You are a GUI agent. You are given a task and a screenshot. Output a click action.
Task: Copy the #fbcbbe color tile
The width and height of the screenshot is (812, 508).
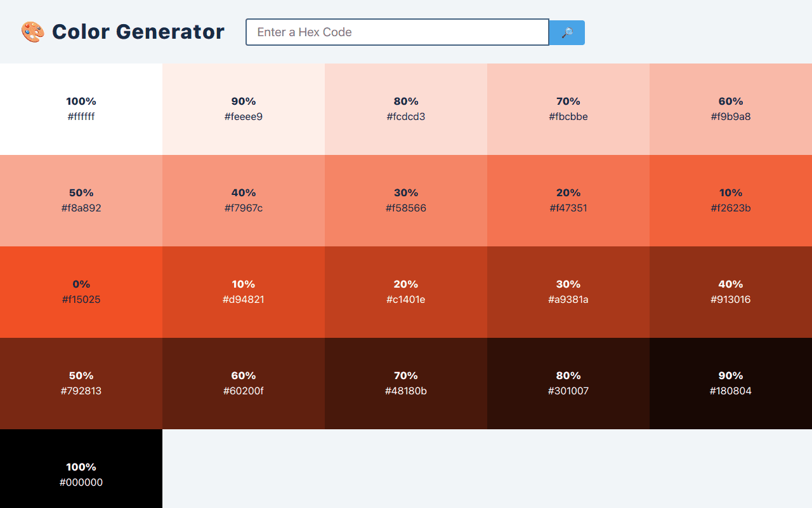tap(568, 109)
